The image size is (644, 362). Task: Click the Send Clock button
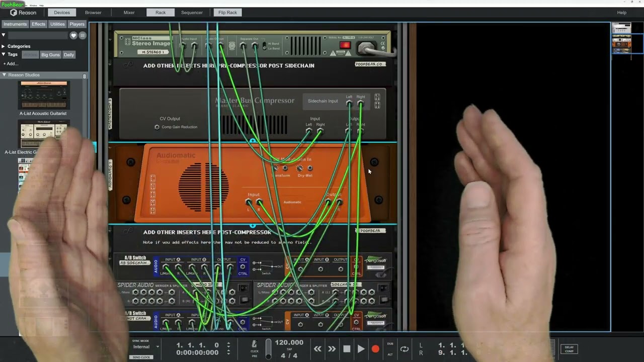141,357
